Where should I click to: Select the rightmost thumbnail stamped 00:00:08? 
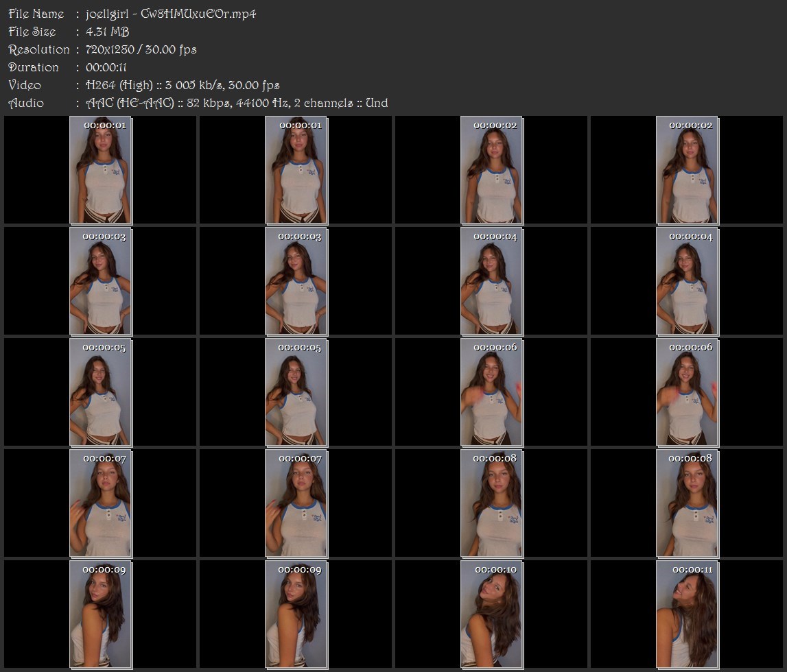pyautogui.click(x=687, y=503)
